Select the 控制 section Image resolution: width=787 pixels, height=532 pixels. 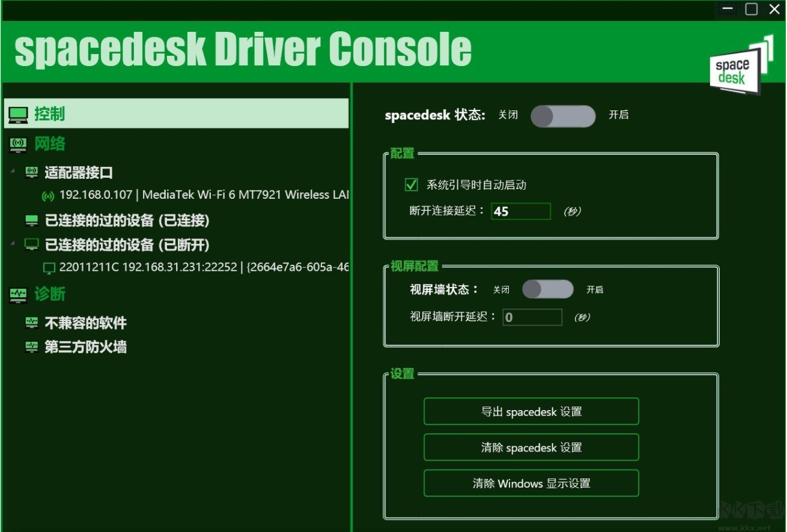click(x=177, y=113)
